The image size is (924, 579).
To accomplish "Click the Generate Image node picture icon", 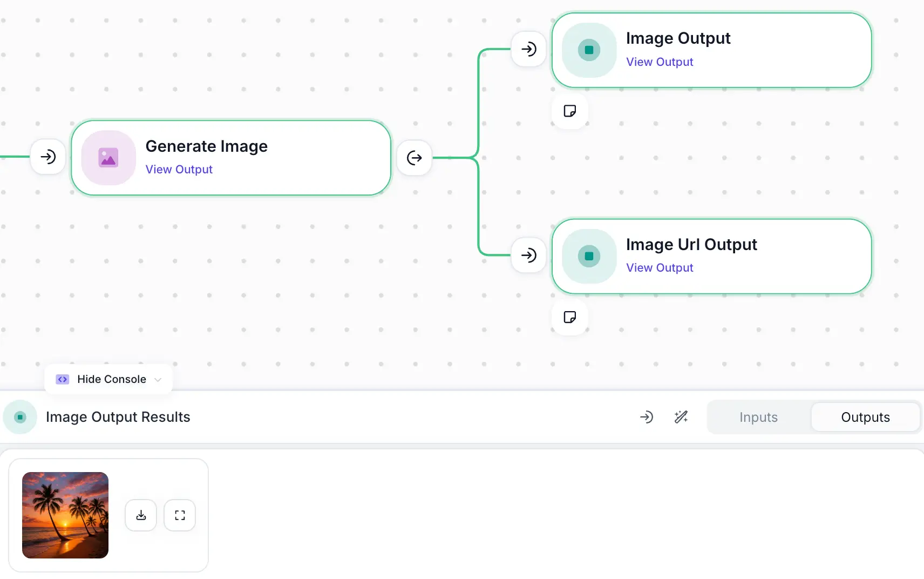I will coord(108,158).
